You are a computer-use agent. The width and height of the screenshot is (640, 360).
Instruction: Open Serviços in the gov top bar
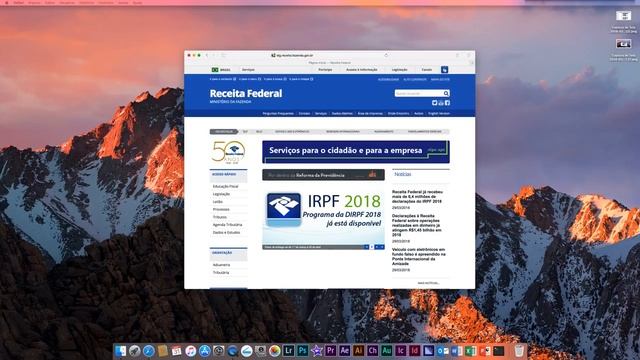pos(248,70)
